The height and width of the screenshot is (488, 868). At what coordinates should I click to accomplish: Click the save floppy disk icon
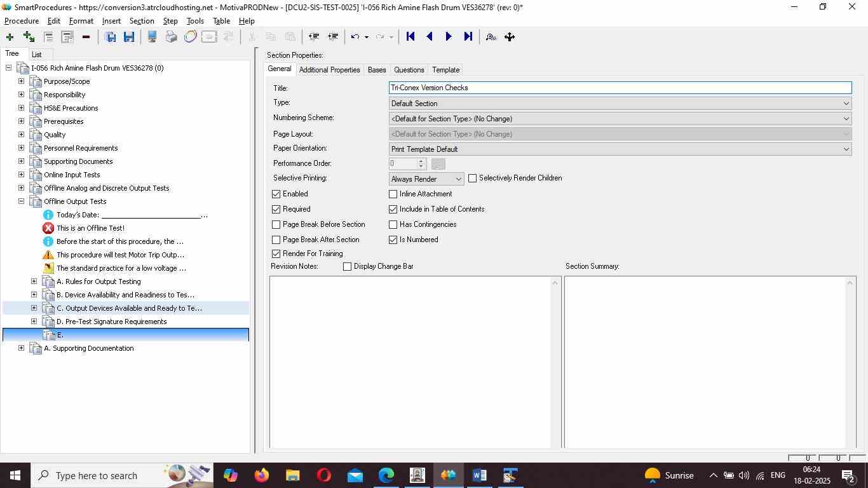(129, 37)
